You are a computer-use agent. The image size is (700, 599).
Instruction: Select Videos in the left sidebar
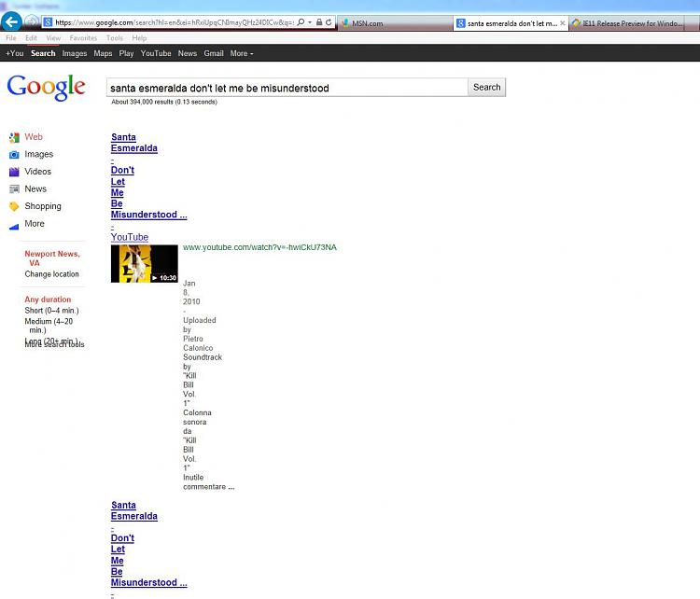(x=38, y=172)
